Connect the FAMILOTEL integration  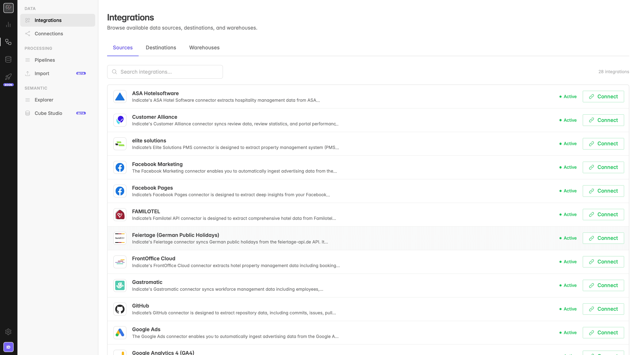[x=603, y=215]
